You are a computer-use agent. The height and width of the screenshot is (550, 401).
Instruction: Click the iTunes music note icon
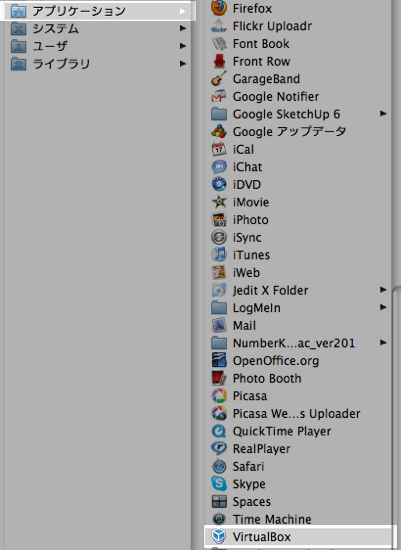point(219,255)
